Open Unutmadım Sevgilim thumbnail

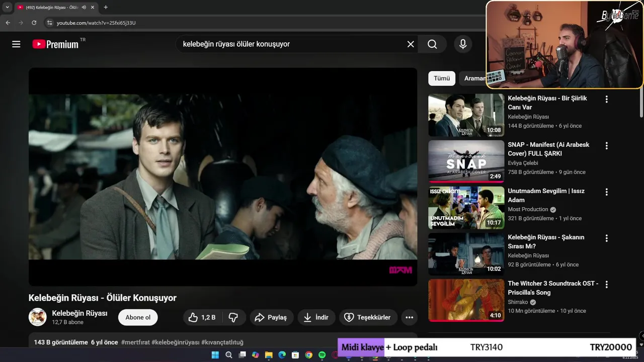point(466,208)
